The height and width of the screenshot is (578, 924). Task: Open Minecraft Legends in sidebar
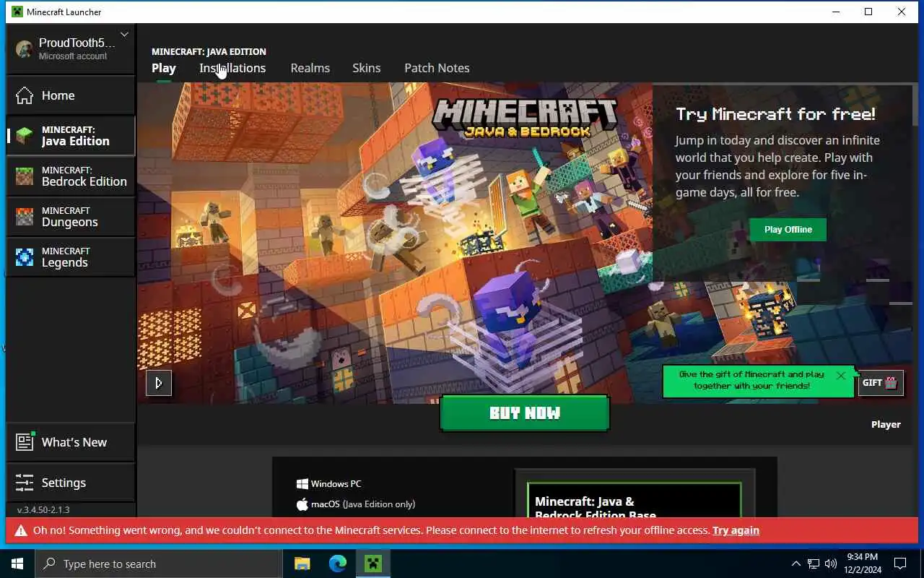(x=71, y=257)
